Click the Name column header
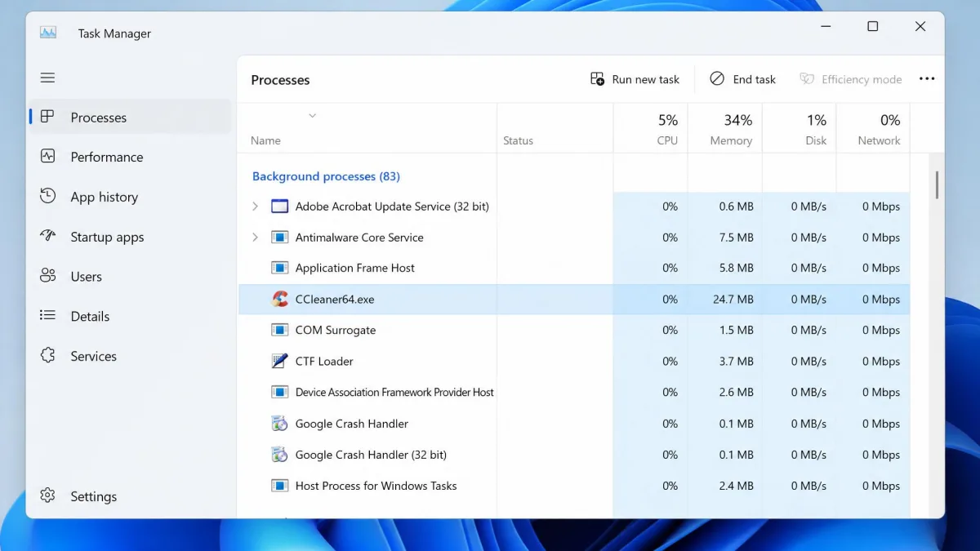The height and width of the screenshot is (551, 980). 367,128
